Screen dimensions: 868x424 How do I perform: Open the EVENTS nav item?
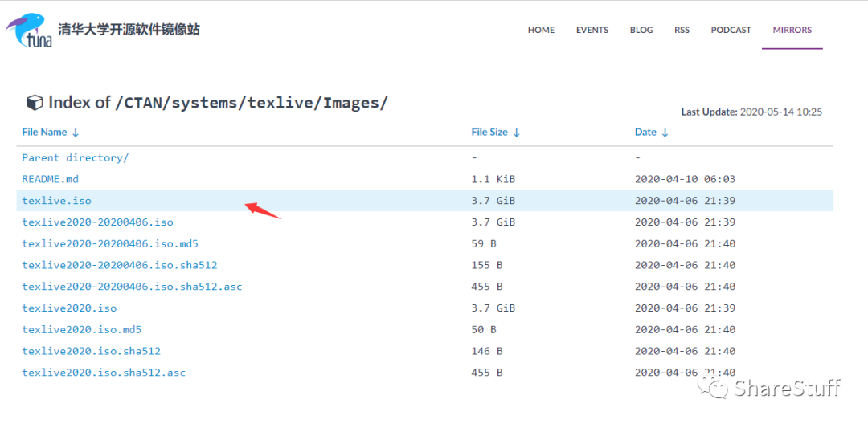click(592, 30)
